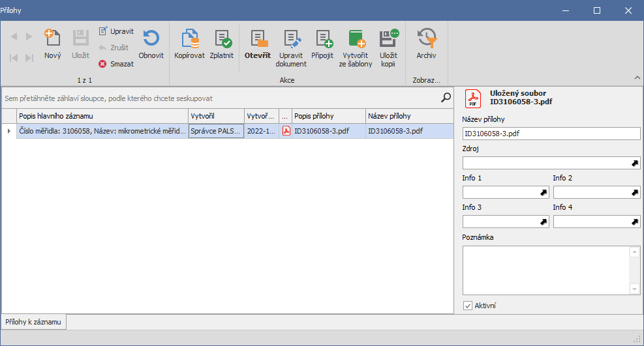Click the search magnifier icon
644x346 pixels.
pos(446,98)
